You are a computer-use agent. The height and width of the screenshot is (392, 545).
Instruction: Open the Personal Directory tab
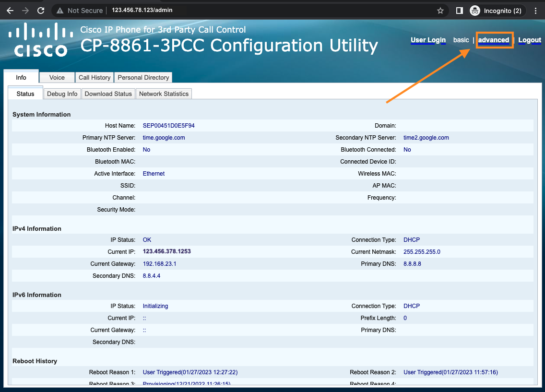pos(143,78)
